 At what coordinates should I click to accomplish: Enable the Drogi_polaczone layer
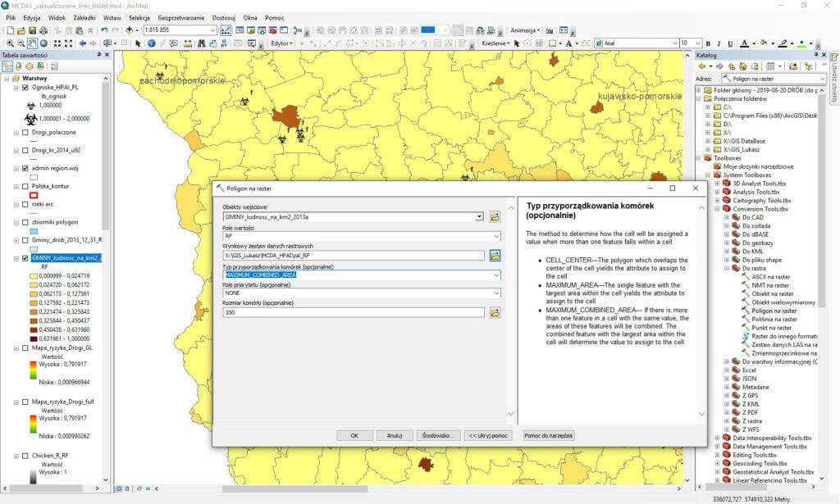point(25,132)
